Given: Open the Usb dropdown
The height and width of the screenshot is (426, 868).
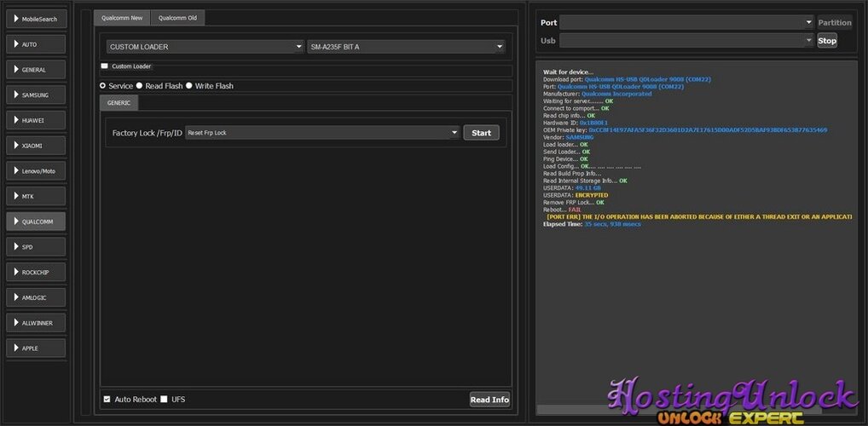Looking at the screenshot, I should (x=686, y=40).
